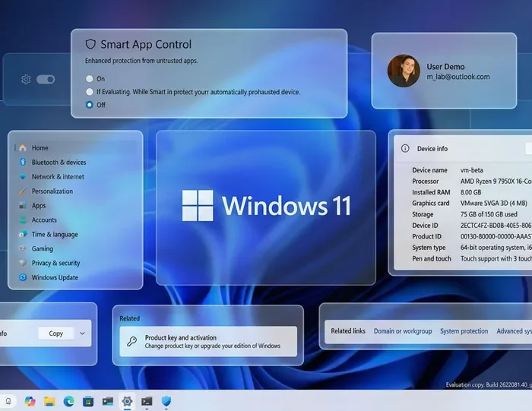532x411 pixels.
Task: Click the User Demo profile picture
Action: pyautogui.click(x=404, y=71)
